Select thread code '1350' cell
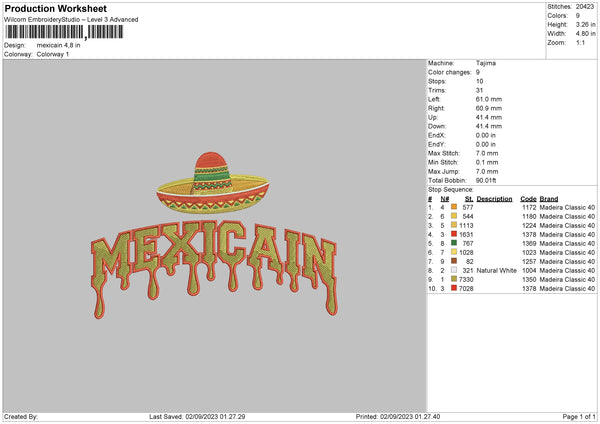 529,279
